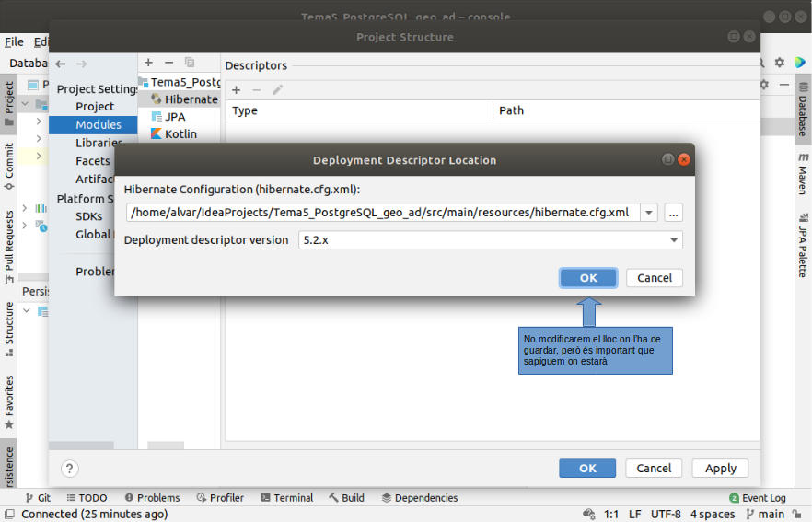Edit descriptor with the pencil icon

click(277, 90)
